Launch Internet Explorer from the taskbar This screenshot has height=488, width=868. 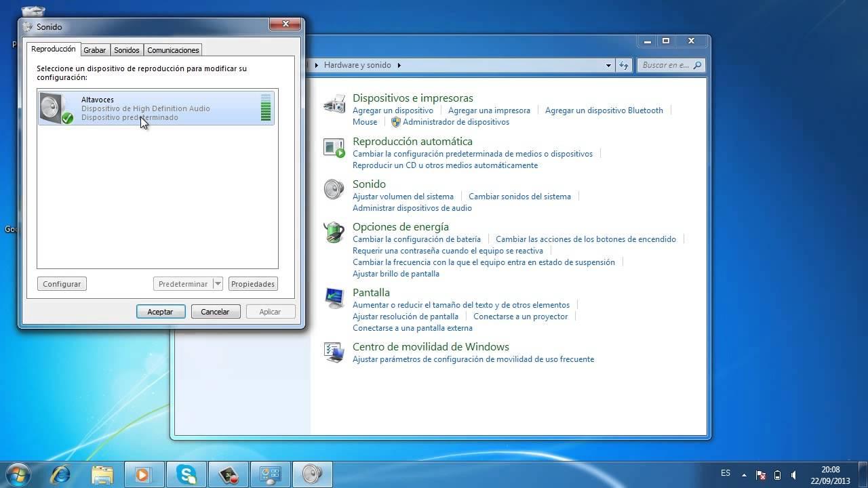pyautogui.click(x=60, y=474)
